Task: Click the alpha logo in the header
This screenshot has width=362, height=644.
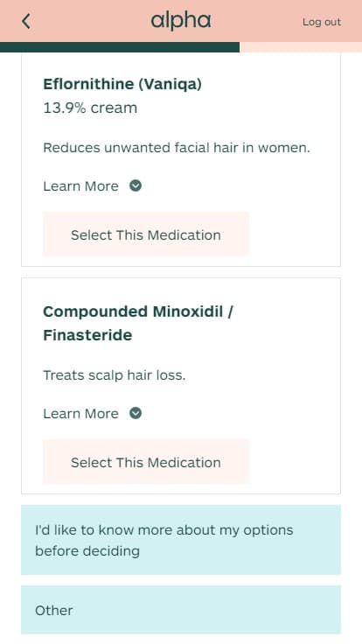Action: point(181,21)
